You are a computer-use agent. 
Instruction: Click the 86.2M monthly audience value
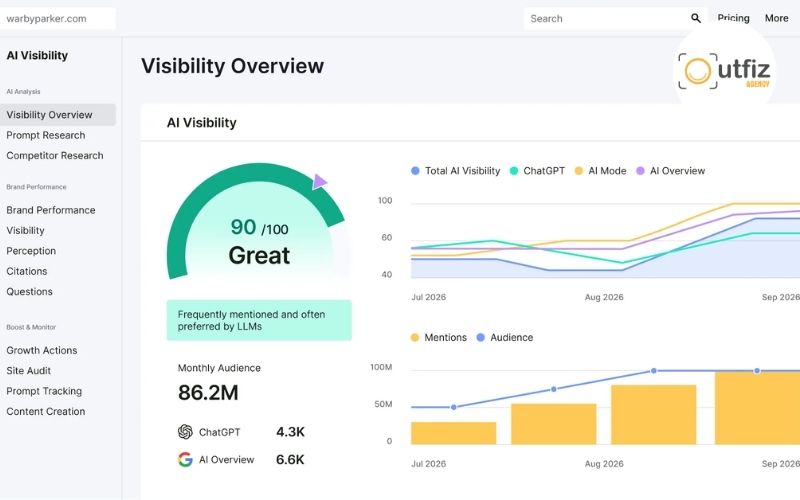pyautogui.click(x=208, y=393)
